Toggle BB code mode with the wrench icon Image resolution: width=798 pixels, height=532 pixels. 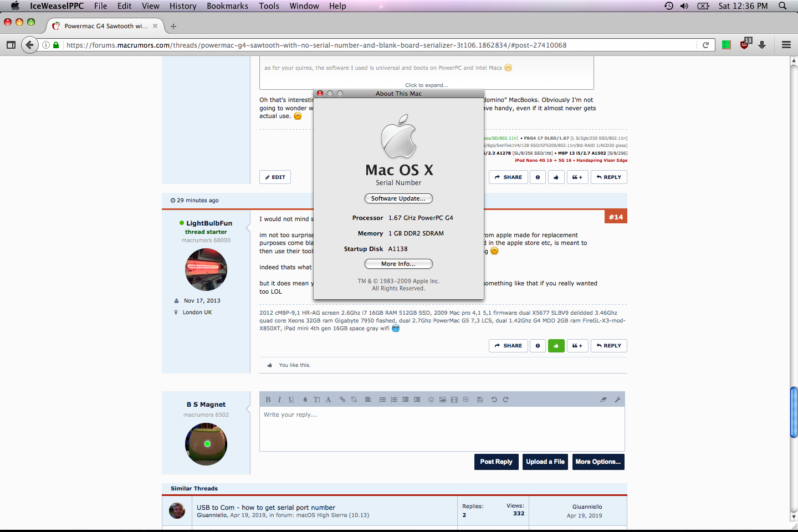pos(617,400)
